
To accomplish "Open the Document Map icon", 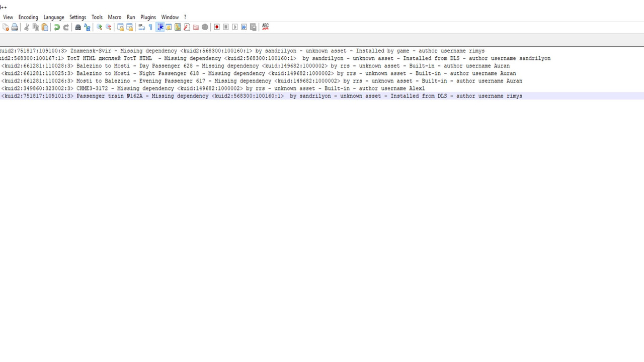I will 178,27.
